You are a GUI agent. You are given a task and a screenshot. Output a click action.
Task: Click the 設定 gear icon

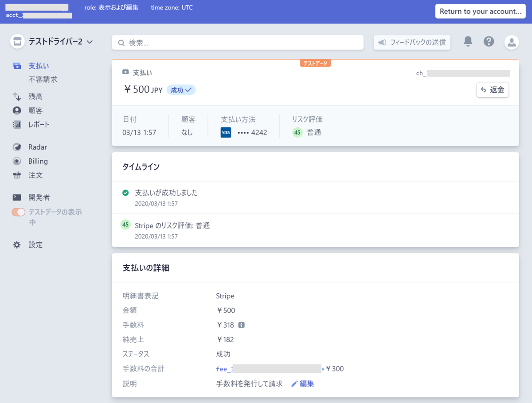17,245
